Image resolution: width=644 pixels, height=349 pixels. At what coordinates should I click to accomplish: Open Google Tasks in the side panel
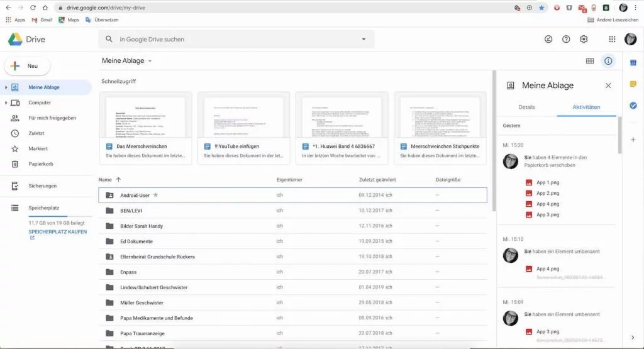[x=633, y=106]
